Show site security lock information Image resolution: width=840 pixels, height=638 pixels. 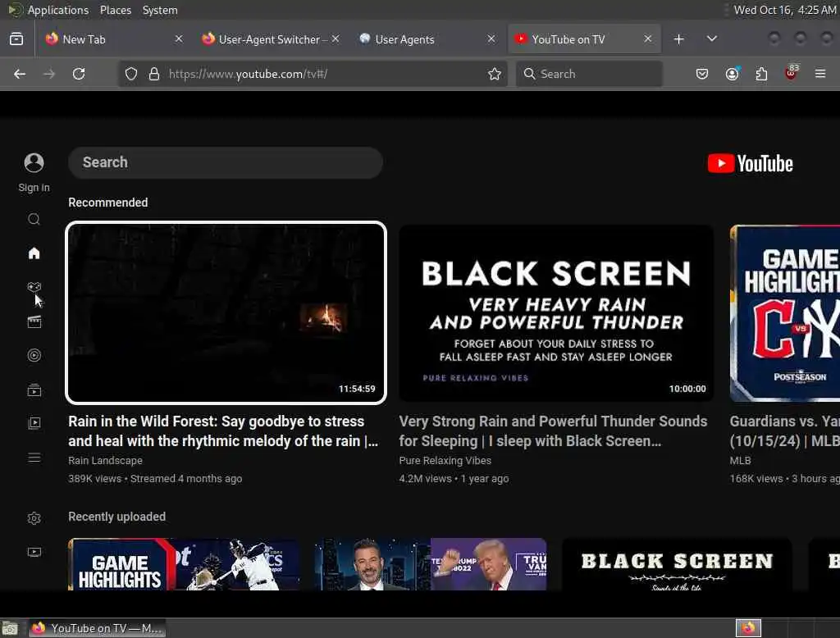point(154,74)
